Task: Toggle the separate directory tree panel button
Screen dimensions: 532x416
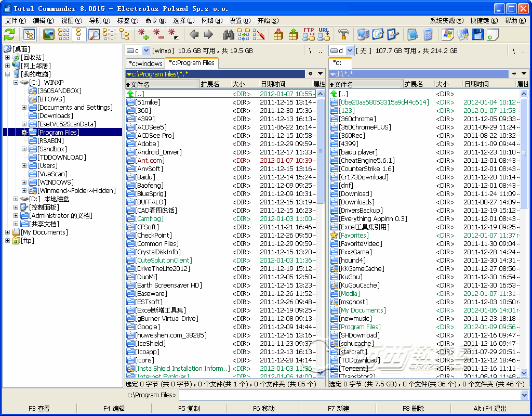Action: [x=29, y=34]
